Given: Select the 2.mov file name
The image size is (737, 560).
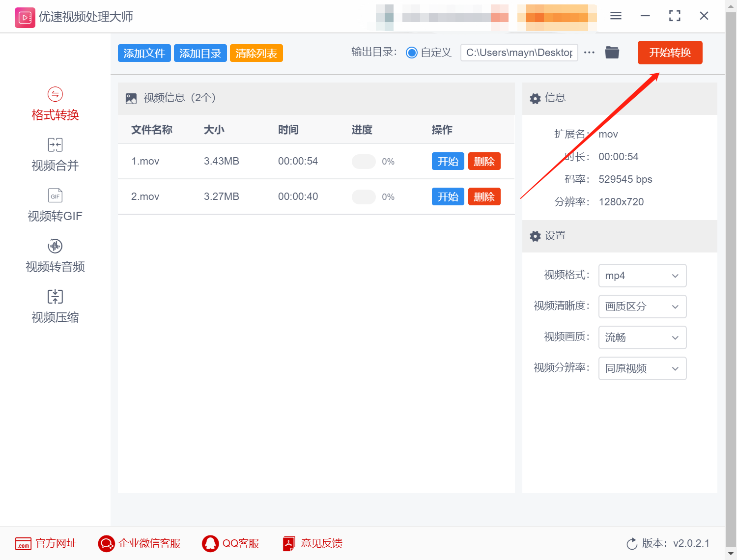Looking at the screenshot, I should tap(145, 196).
